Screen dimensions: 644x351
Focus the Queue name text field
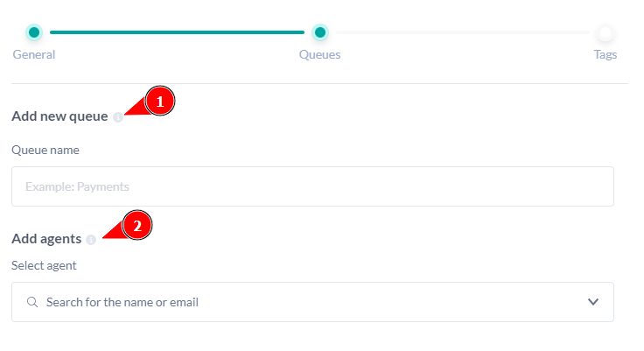point(312,186)
